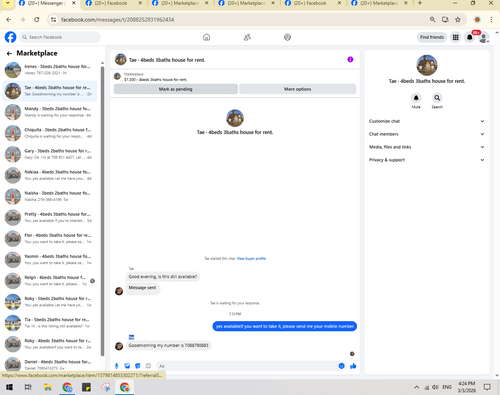Expand the Chat members section
The height and width of the screenshot is (395, 500).
coord(427,134)
